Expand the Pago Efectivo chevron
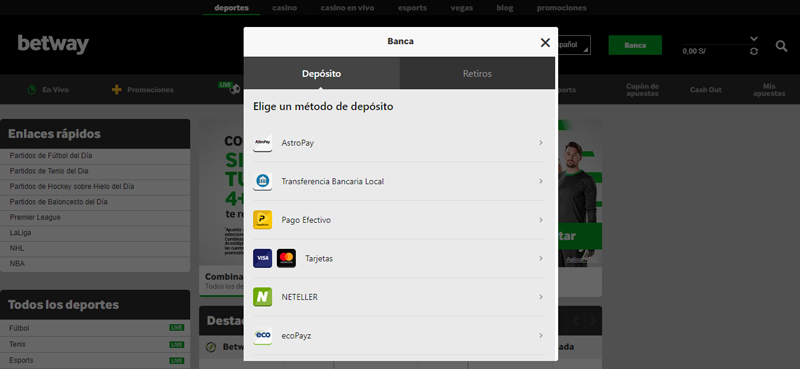This screenshot has width=800, height=369. [541, 220]
